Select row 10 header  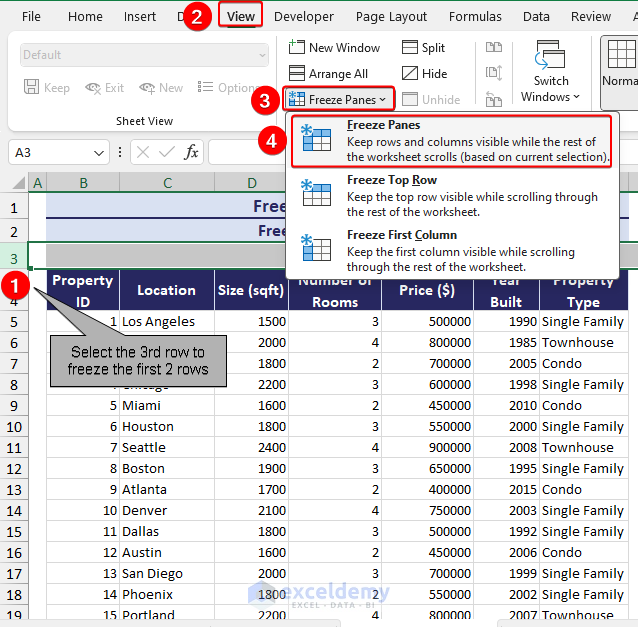click(14, 427)
